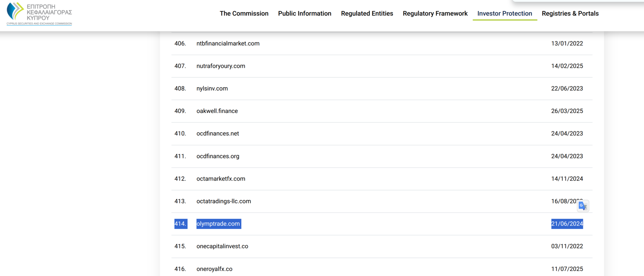The height and width of the screenshot is (276, 644).
Task: Open The Commission menu
Action: pos(244,14)
